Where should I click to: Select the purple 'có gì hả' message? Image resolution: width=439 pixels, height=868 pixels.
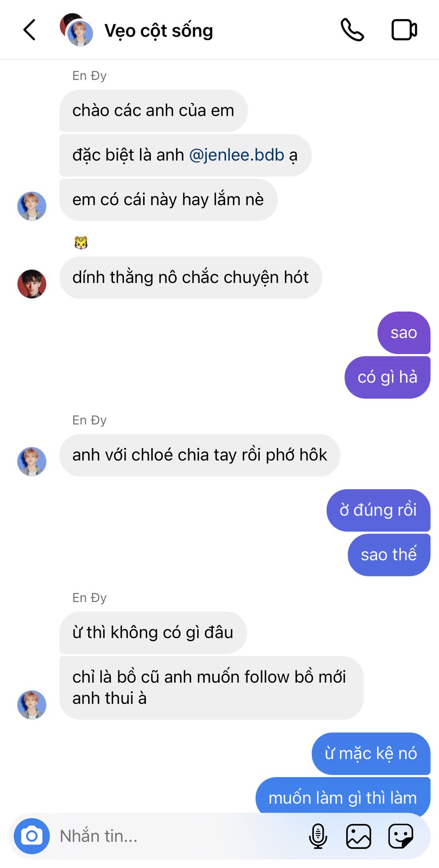[x=388, y=377]
